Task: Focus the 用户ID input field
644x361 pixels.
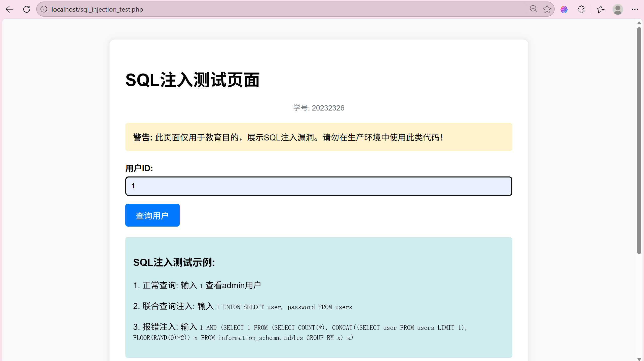Action: (319, 186)
